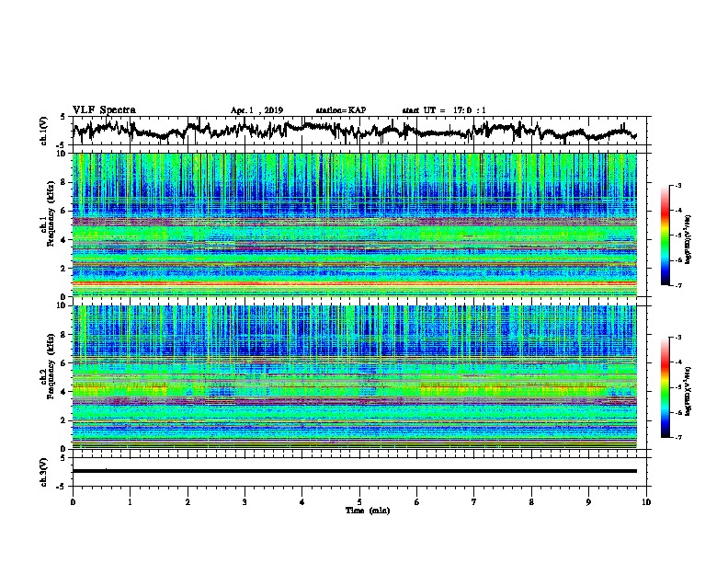Click the ch.1 voltage waveform trace
The height and width of the screenshot is (563, 728).
pyautogui.click(x=354, y=130)
